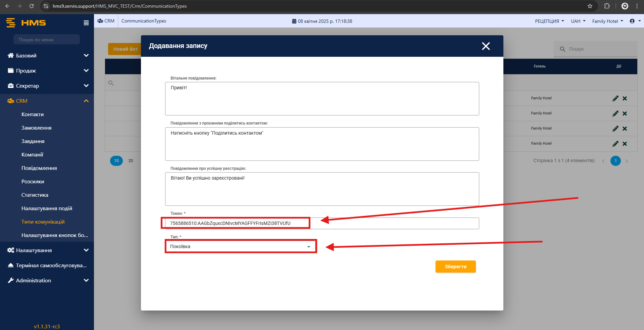Click the hamburger menu icon beside HMS logo
This screenshot has width=644, height=330.
86,23
